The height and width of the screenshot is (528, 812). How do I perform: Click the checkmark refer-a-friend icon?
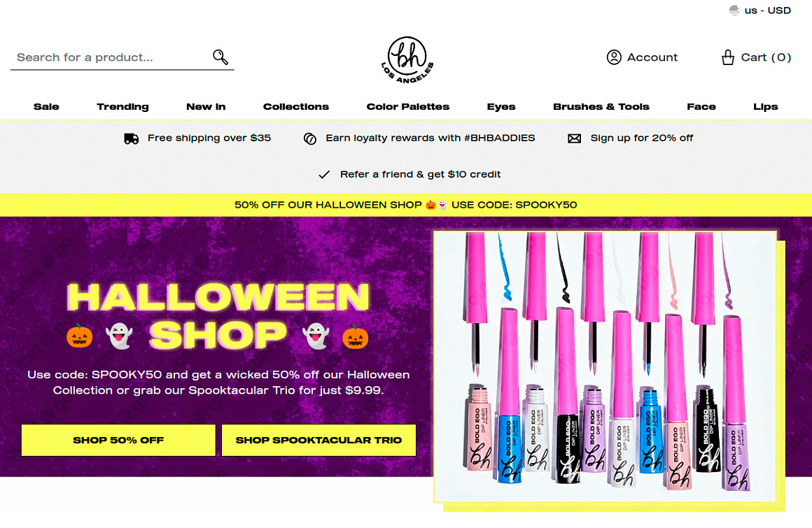(324, 175)
